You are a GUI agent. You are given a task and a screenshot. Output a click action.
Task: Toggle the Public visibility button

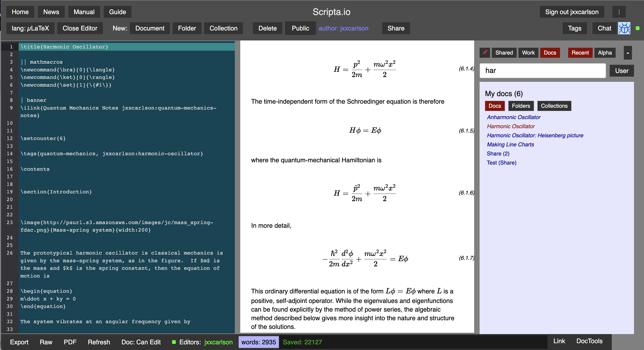coord(300,28)
